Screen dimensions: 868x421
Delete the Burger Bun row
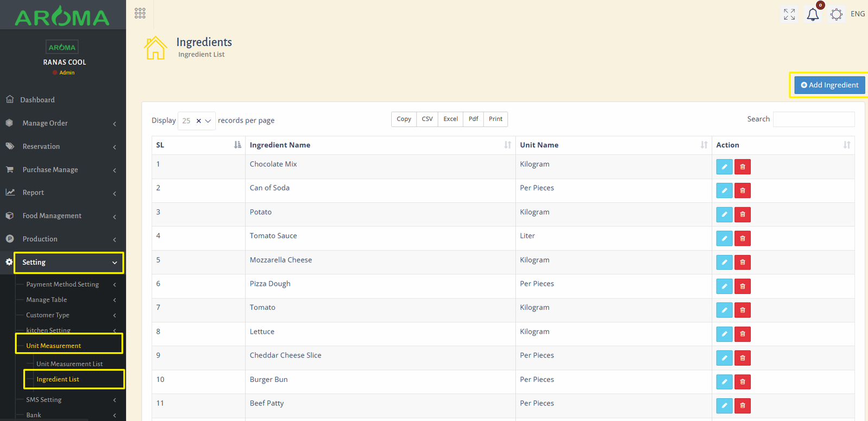click(x=742, y=382)
